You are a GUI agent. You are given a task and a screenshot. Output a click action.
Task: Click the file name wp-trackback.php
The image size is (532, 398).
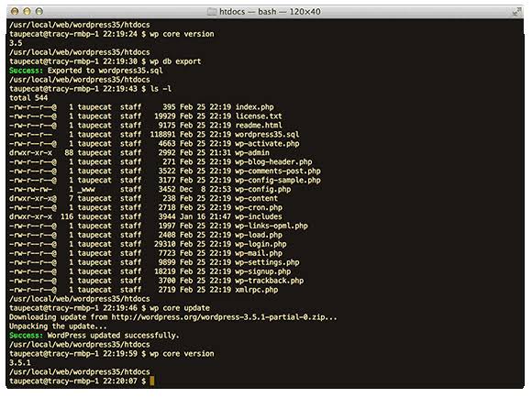tap(270, 281)
